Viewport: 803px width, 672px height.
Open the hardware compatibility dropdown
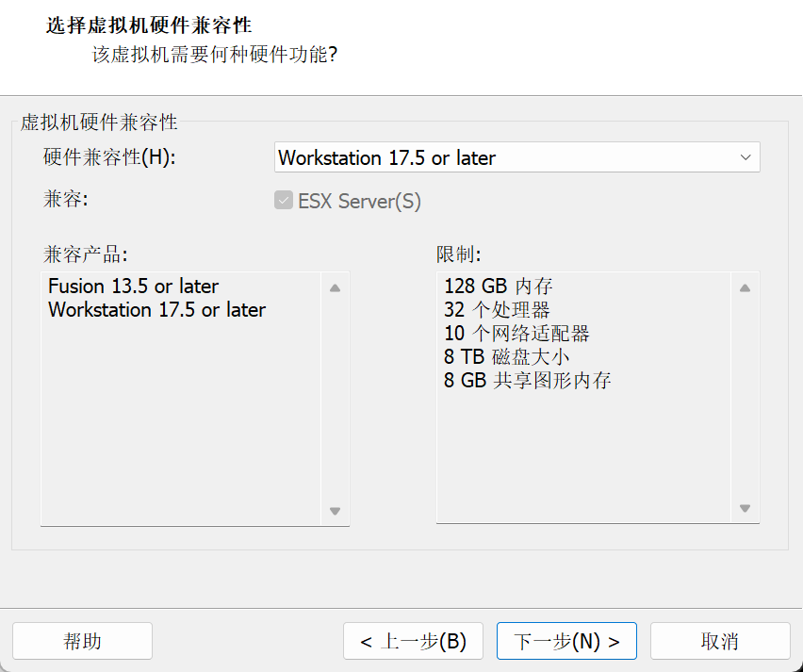pos(516,157)
